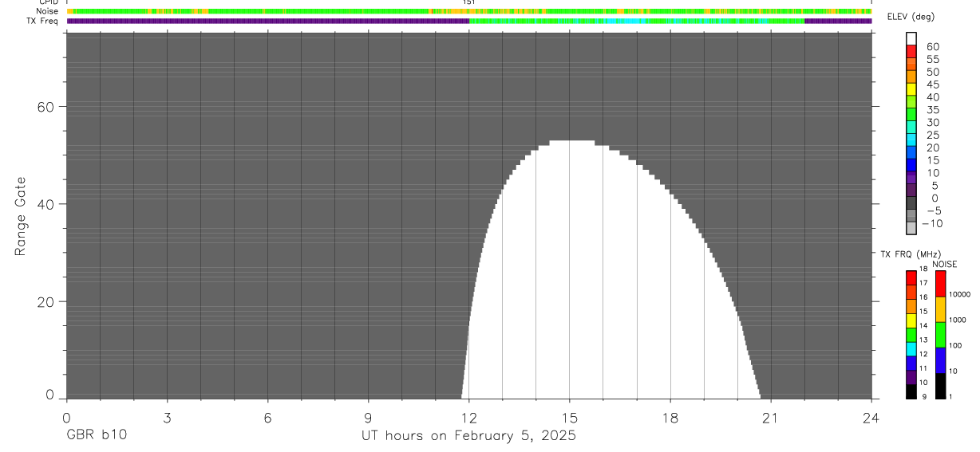Click the white top swatch of ELEV colorbar
980x452 pixels.
(911, 39)
